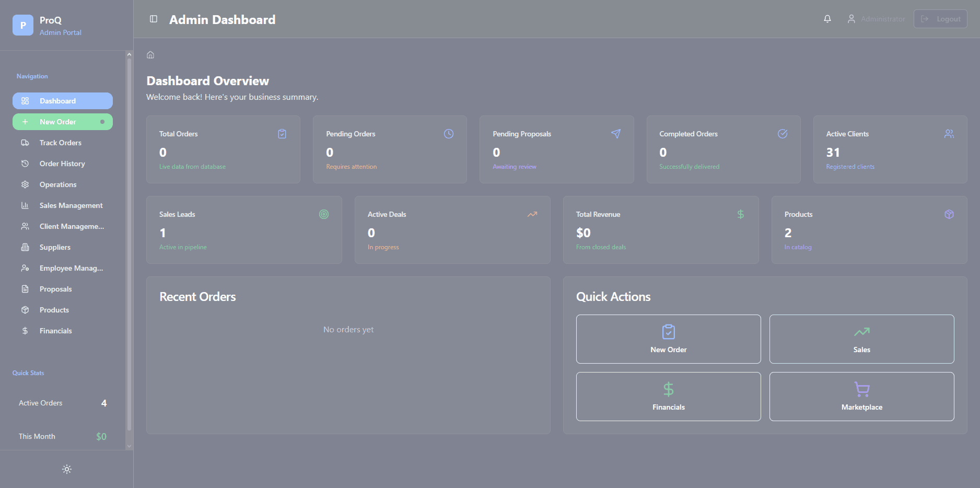Click the Sales Leads target icon

tap(324, 214)
